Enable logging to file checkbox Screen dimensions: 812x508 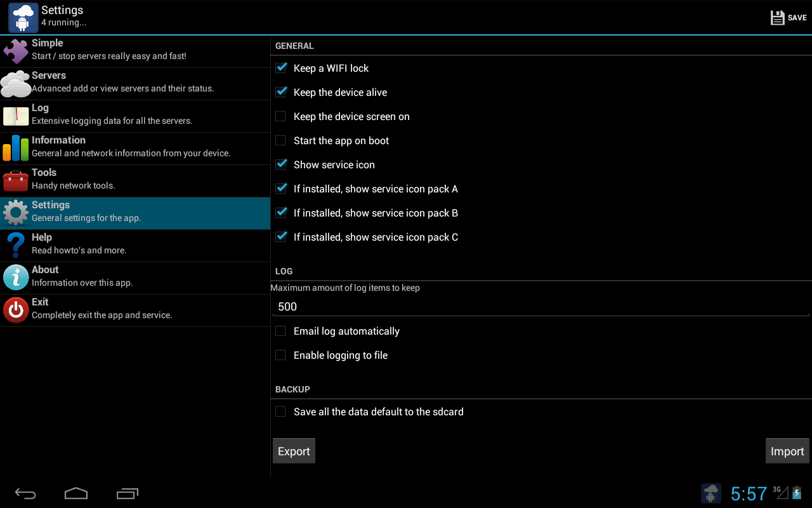pyautogui.click(x=281, y=355)
